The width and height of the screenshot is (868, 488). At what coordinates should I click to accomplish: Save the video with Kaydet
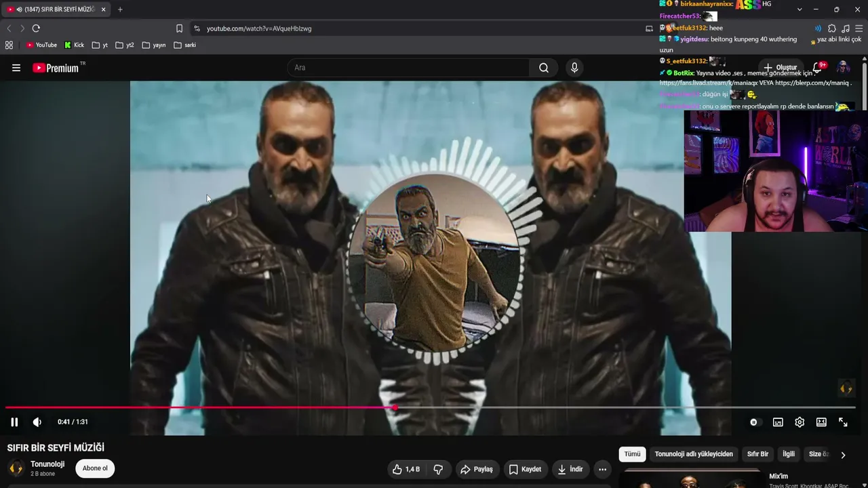(525, 469)
